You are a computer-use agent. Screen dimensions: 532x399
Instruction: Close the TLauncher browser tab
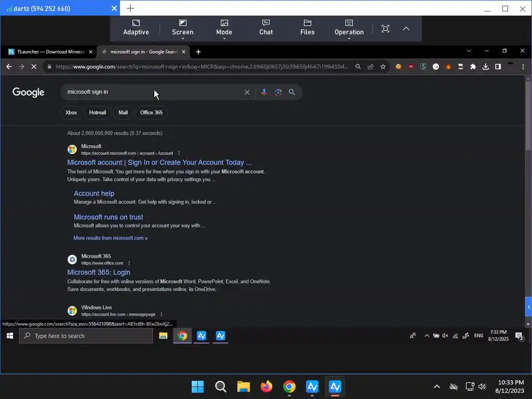pyautogui.click(x=90, y=52)
